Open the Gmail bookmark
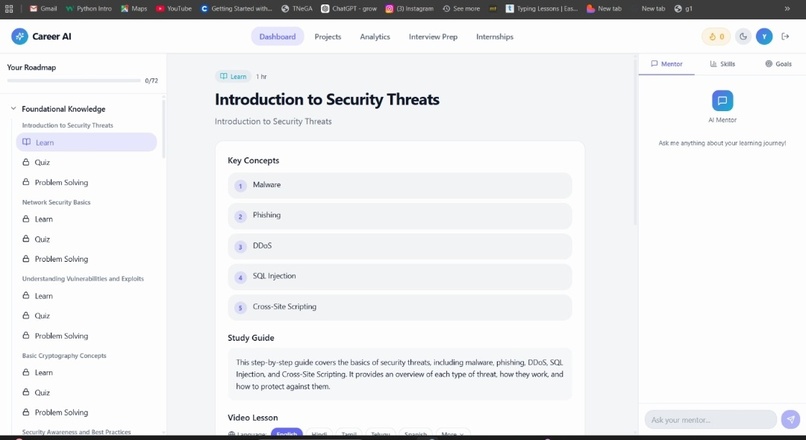The image size is (806, 440). [x=43, y=8]
